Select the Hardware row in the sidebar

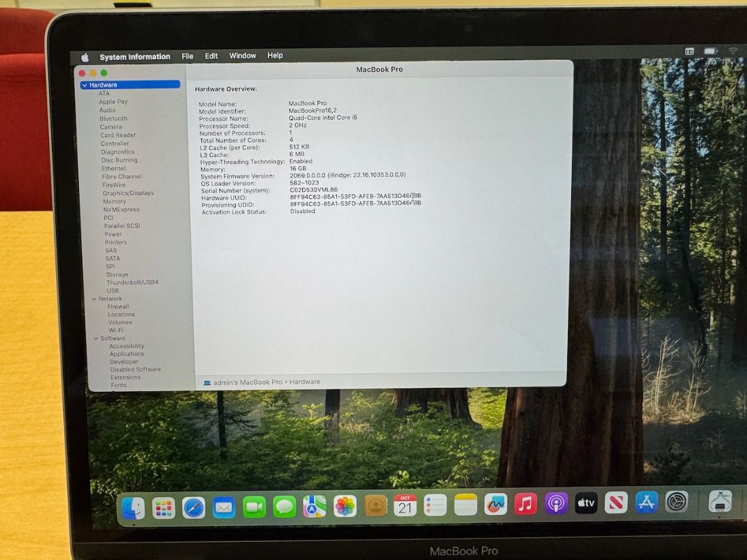(x=130, y=85)
